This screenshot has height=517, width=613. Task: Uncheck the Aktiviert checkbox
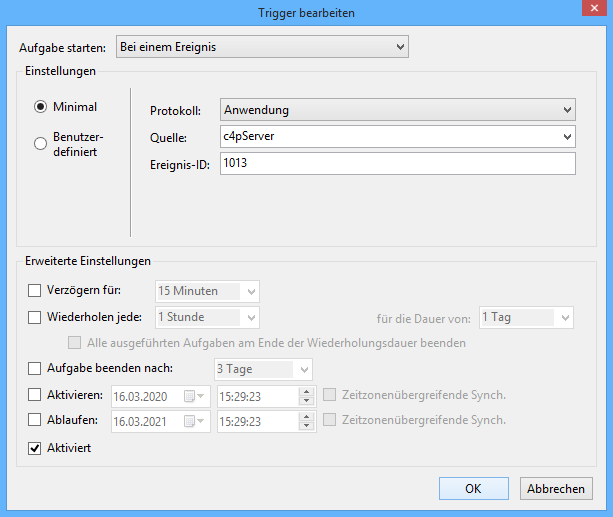(36, 448)
